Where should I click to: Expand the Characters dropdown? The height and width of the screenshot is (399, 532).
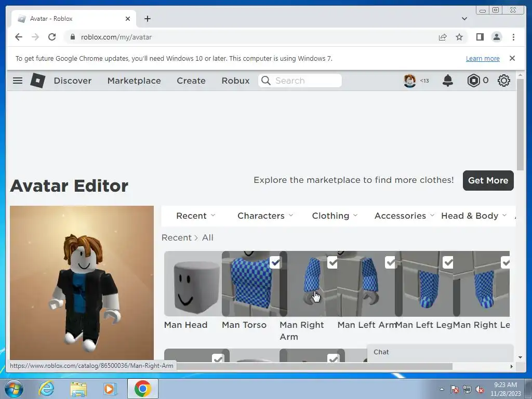point(265,216)
